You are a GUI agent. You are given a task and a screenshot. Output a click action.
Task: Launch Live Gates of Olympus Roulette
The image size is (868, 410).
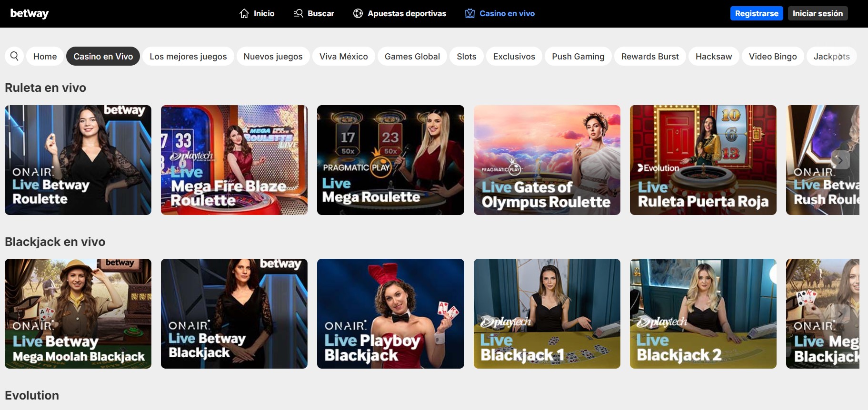click(x=547, y=160)
